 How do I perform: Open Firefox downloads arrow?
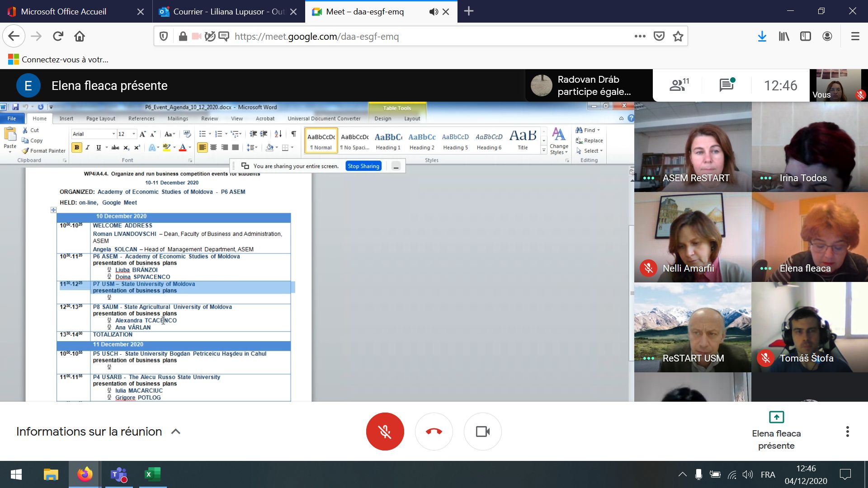(x=762, y=36)
